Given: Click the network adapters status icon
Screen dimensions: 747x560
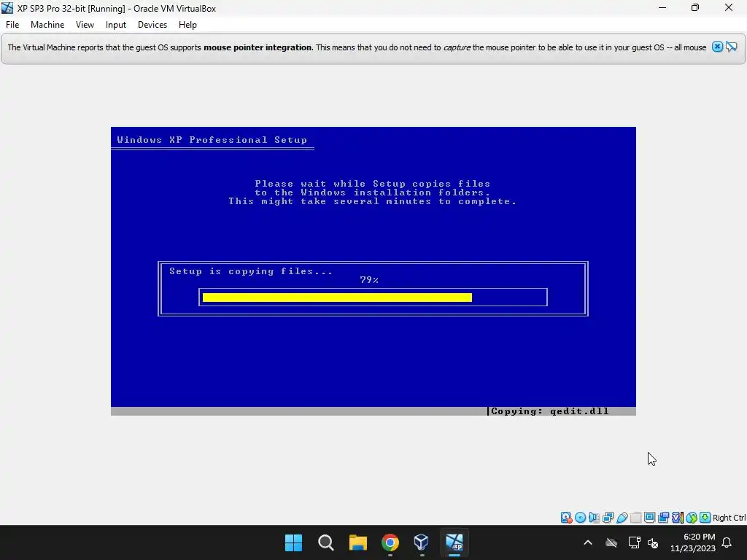Looking at the screenshot, I should pyautogui.click(x=608, y=518).
